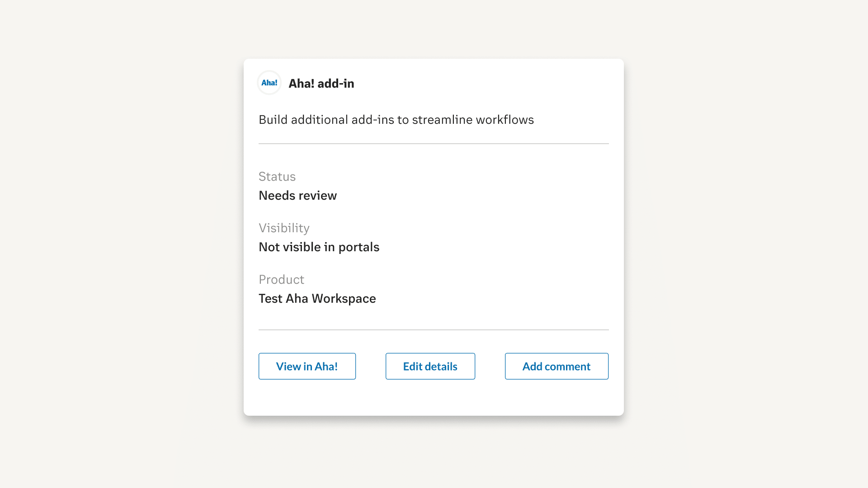Click the Status field label
Image resolution: width=868 pixels, height=488 pixels.
pyautogui.click(x=277, y=177)
